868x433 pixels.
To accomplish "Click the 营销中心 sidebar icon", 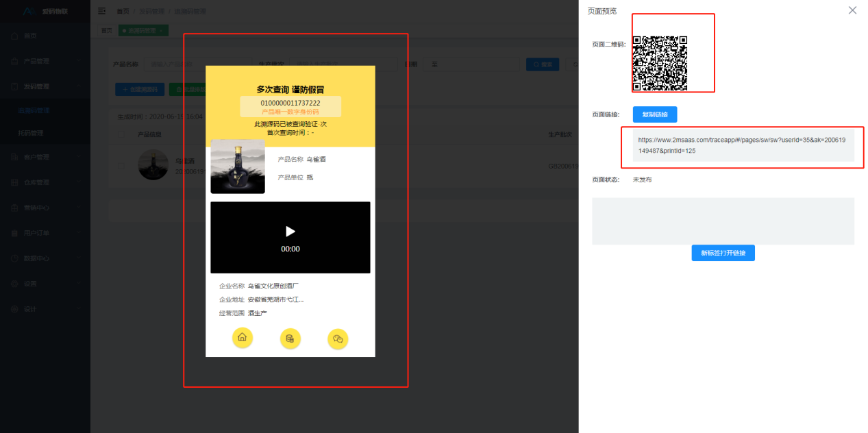I will pyautogui.click(x=15, y=208).
